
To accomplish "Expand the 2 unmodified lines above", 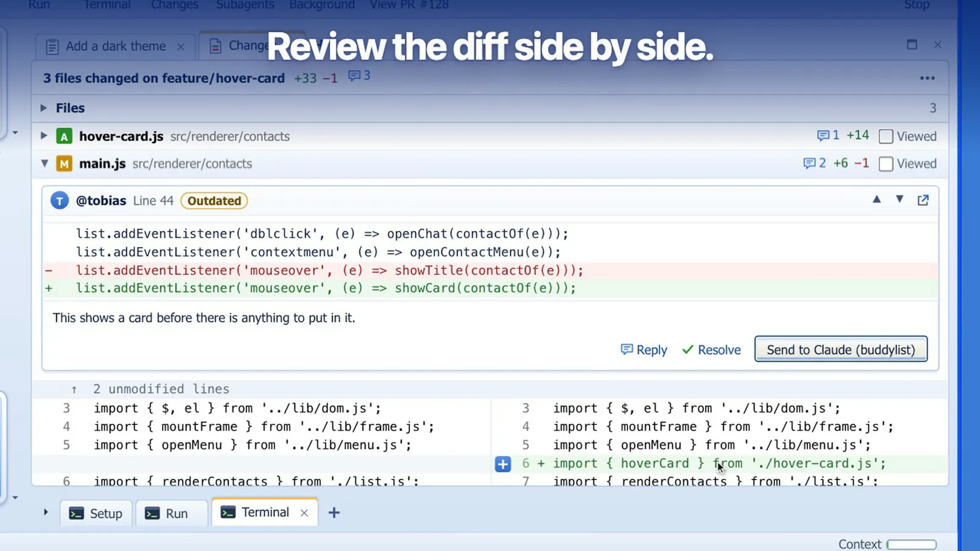I will tap(74, 389).
